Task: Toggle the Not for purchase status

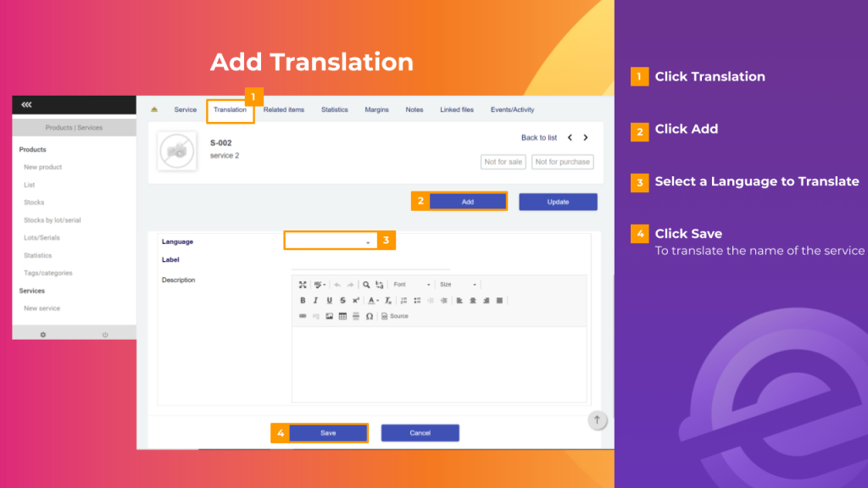Action: (562, 162)
